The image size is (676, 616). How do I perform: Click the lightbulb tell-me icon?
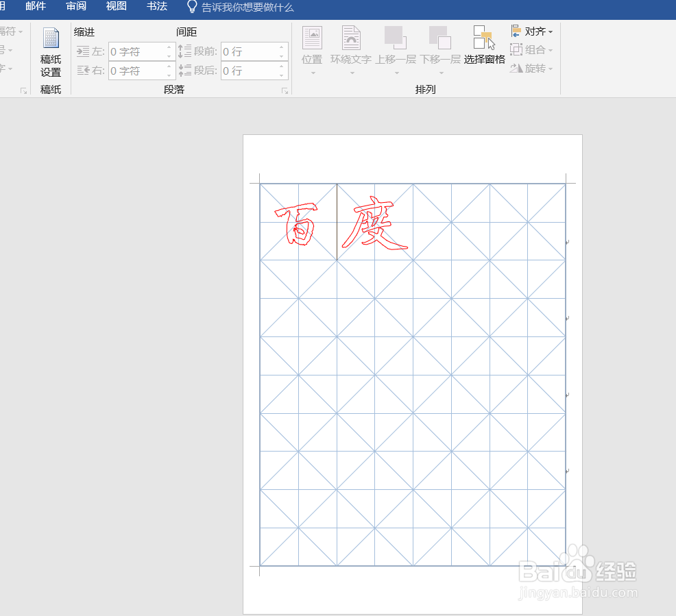pyautogui.click(x=192, y=6)
